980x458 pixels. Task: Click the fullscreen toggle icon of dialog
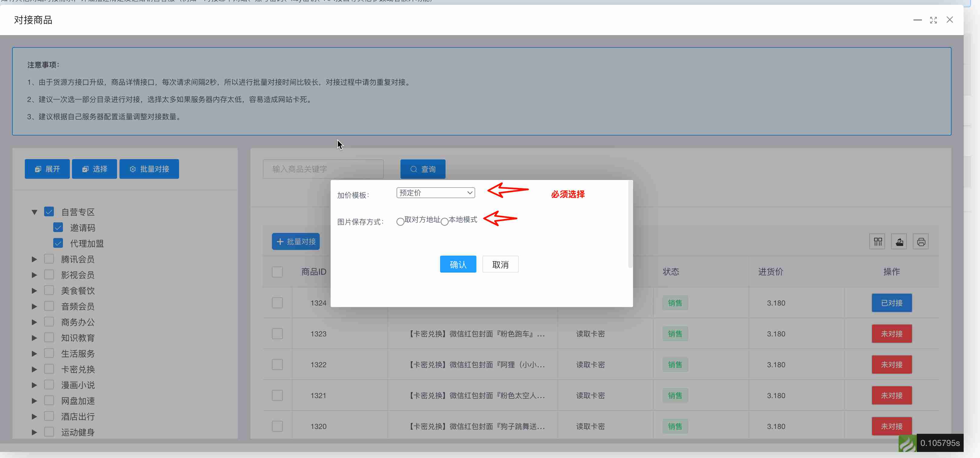click(x=933, y=20)
